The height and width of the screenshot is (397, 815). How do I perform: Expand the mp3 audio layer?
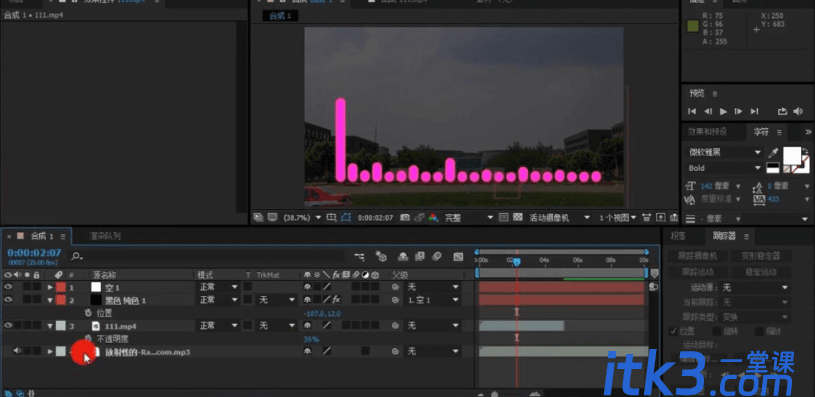(50, 351)
